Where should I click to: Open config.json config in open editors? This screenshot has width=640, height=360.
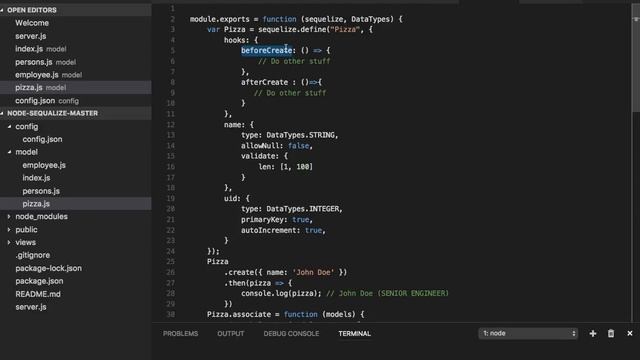coord(47,100)
